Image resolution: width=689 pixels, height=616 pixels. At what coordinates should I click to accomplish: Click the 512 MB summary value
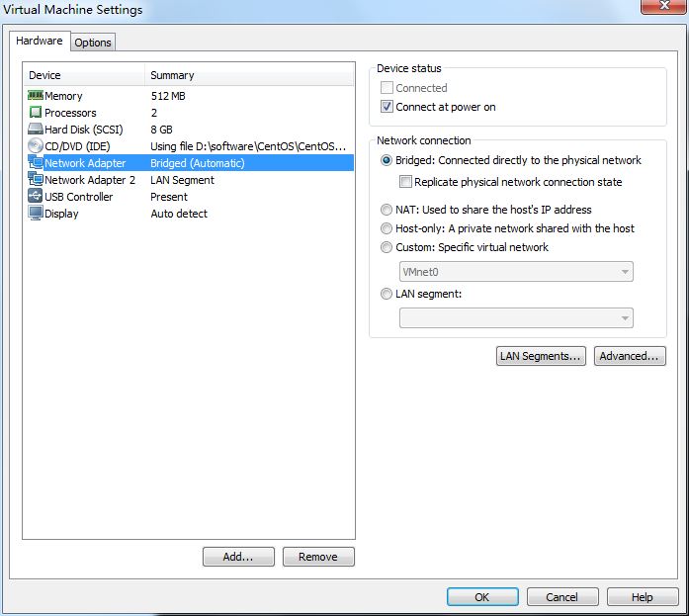click(x=168, y=96)
